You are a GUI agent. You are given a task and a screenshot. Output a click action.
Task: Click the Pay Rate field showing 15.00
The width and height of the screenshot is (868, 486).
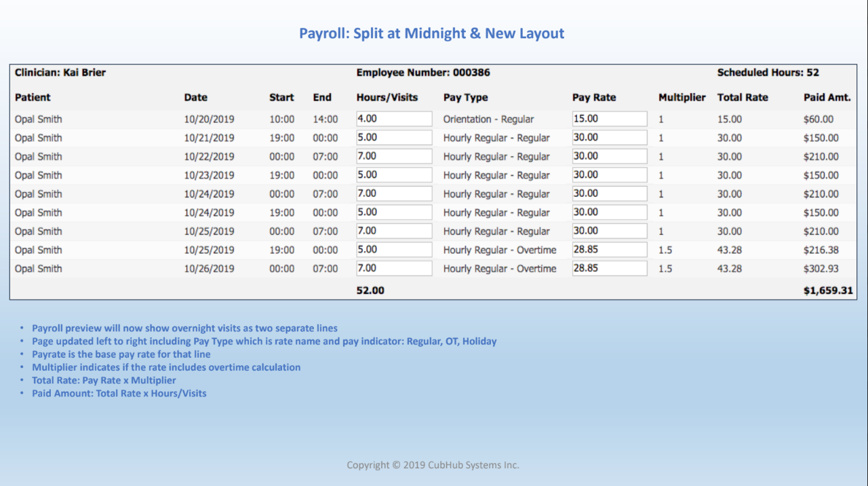click(x=610, y=119)
